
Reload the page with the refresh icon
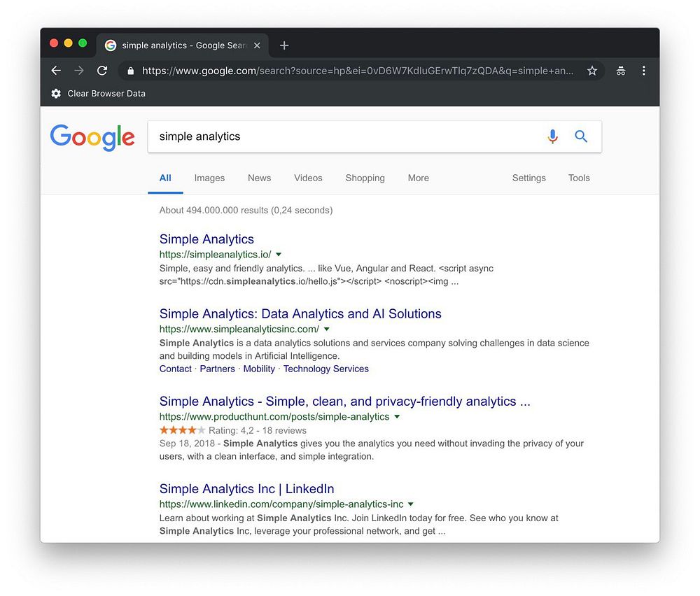(102, 71)
